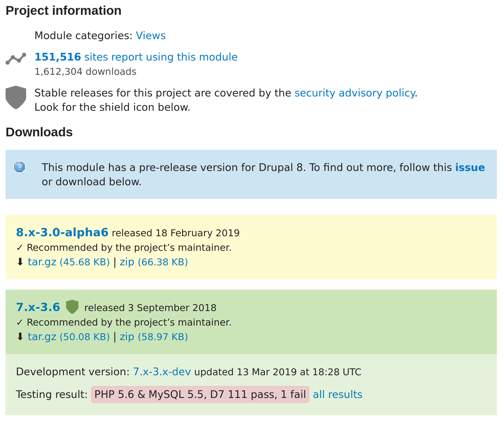The height and width of the screenshot is (422, 504).
Task: Click the blue help bubble icon
Action: (20, 167)
